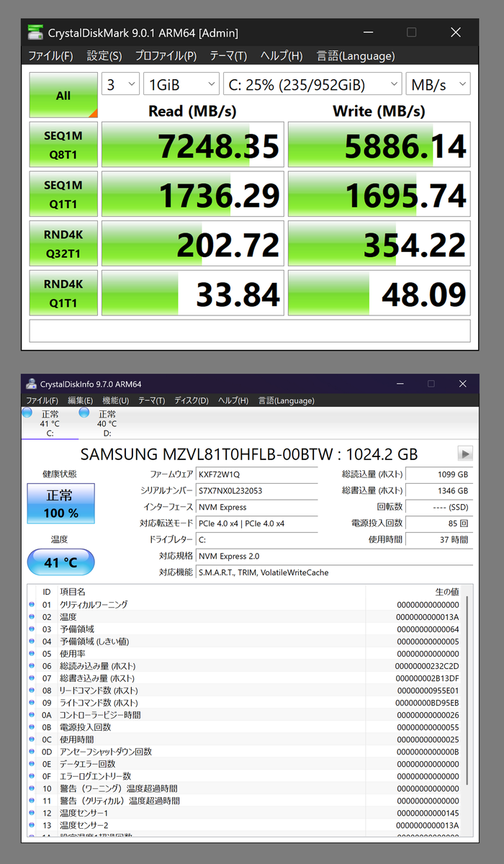504x864 pixels.
Task: Open 設定(S) menu in CrystalDiskMark
Action: point(104,56)
